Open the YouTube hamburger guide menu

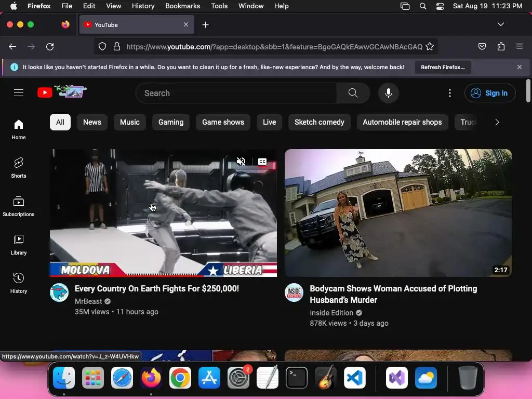pos(19,92)
